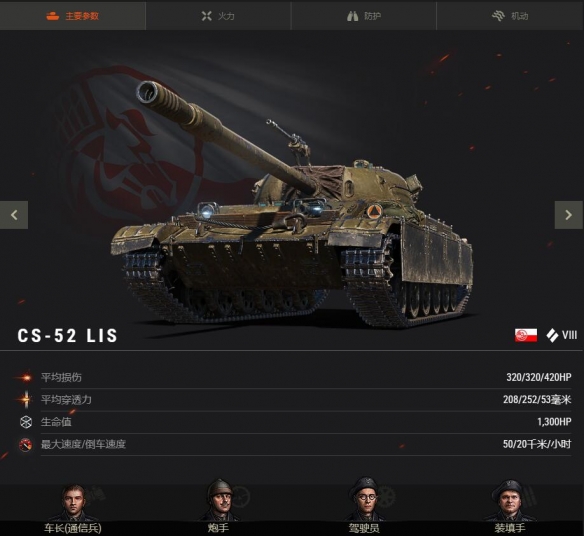Viewport: 584px width, 536px height.
Task: Select the 炮手 gunner portrait
Action: (x=219, y=500)
